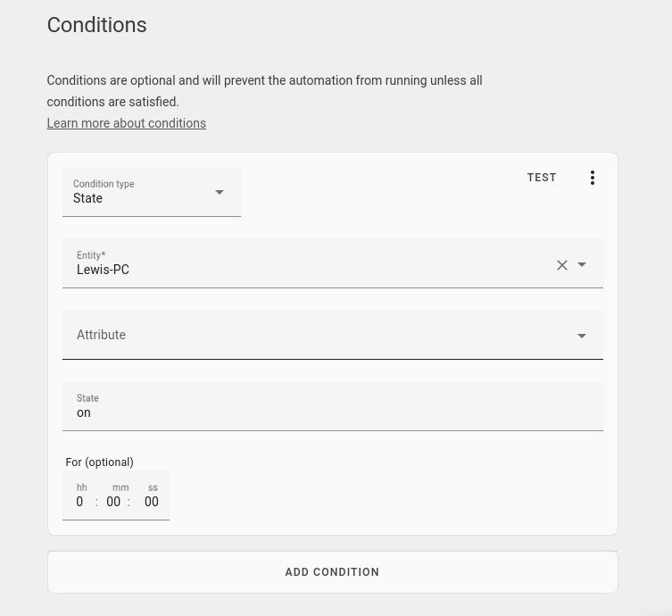Expand the Attribute dropdown arrow

[x=582, y=336]
